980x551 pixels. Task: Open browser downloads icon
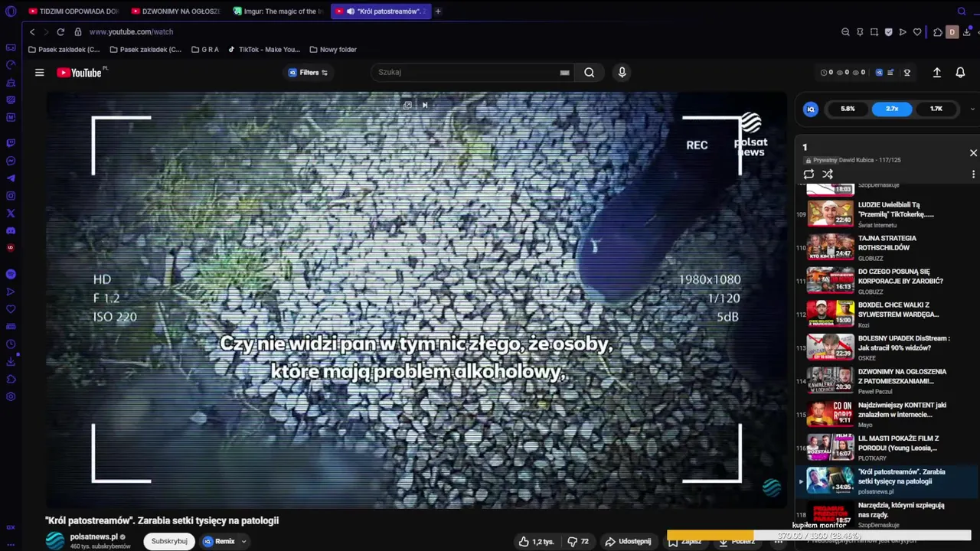tap(967, 32)
